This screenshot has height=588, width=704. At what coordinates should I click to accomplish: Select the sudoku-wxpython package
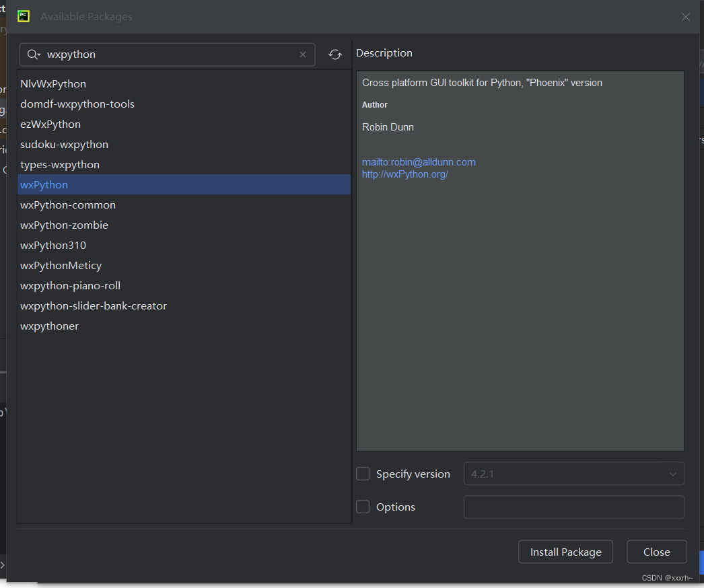click(64, 144)
